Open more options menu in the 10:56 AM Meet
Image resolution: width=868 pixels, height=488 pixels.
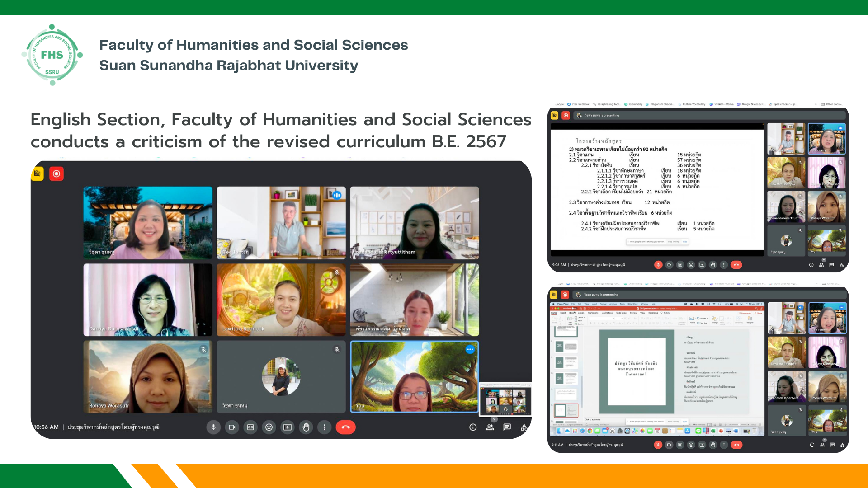tap(324, 427)
